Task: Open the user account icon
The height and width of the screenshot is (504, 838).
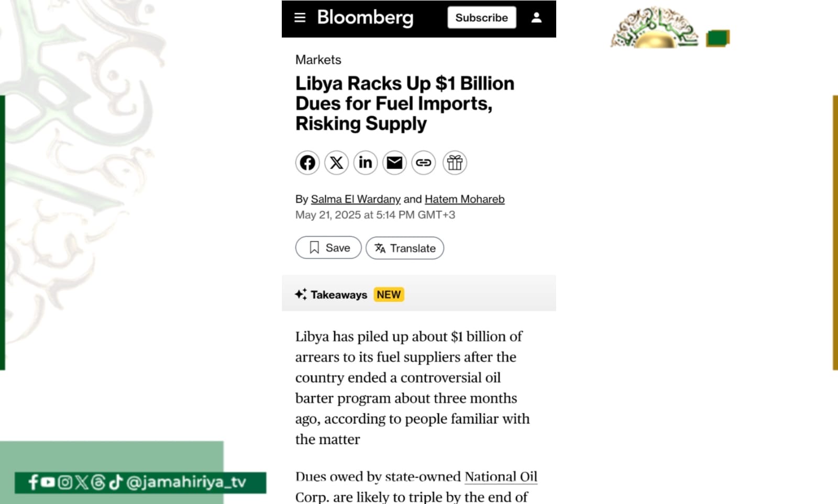Action: point(536,18)
